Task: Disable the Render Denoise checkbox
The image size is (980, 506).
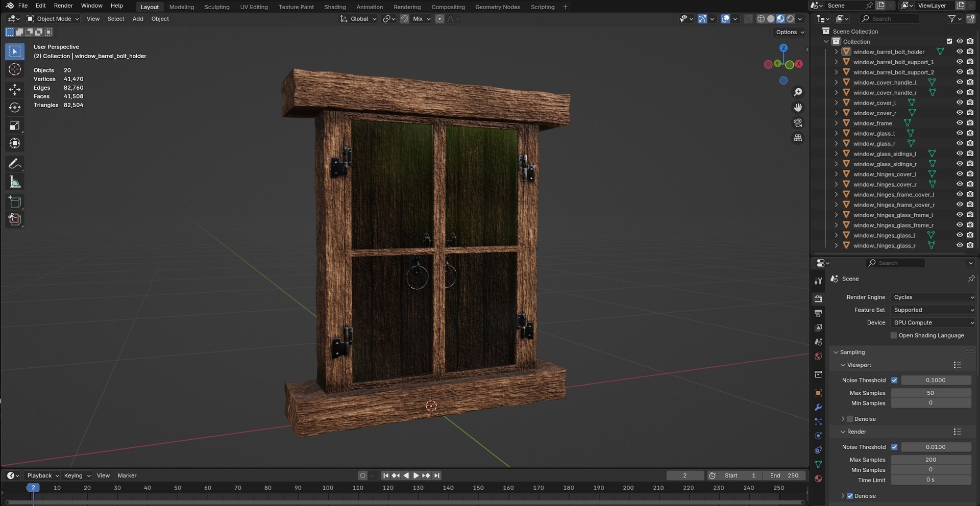Action: 850,496
